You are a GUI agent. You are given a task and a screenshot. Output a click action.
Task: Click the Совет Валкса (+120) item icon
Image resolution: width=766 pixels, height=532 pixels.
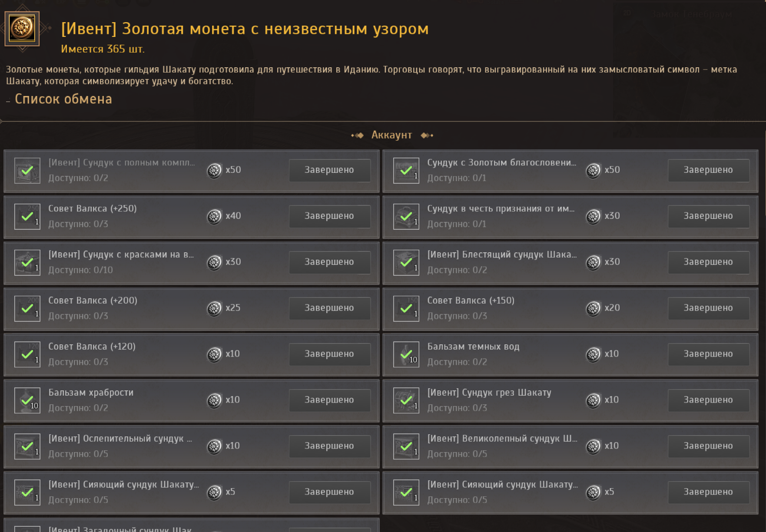(x=27, y=354)
